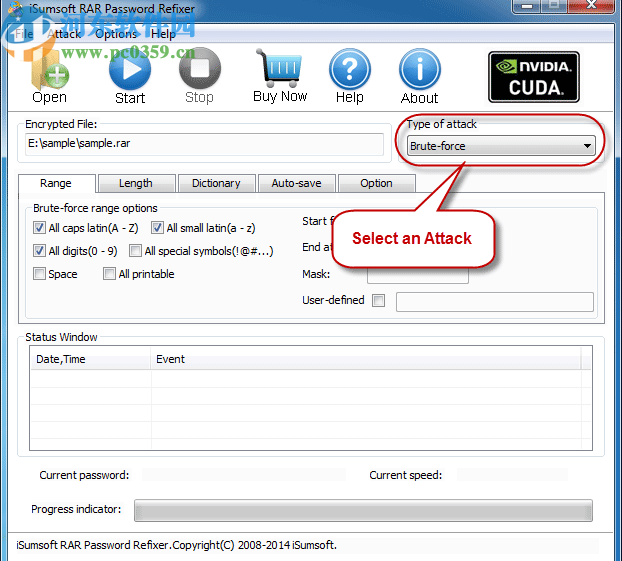Click the Progress indicator bar
Screen dimensions: 622x561
[x=363, y=510]
